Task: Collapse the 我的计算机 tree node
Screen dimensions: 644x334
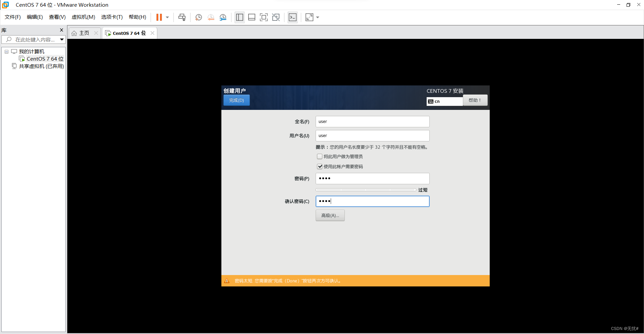Action: [6, 52]
